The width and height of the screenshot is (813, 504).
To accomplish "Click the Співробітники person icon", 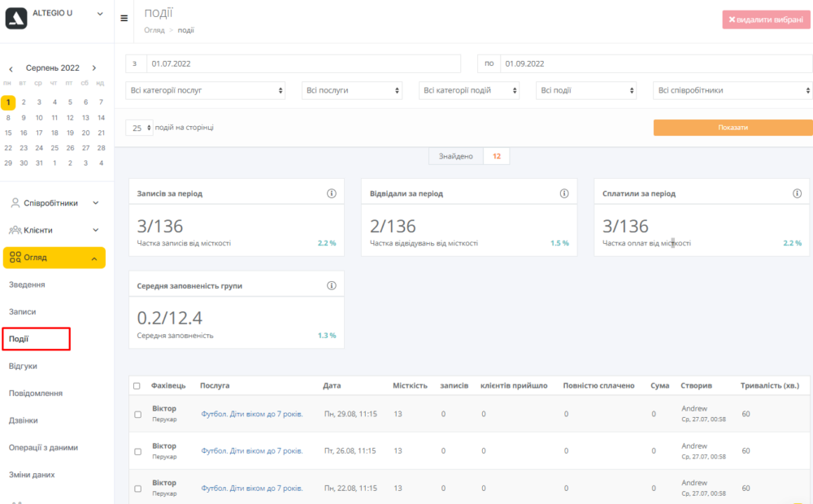I will coord(15,202).
